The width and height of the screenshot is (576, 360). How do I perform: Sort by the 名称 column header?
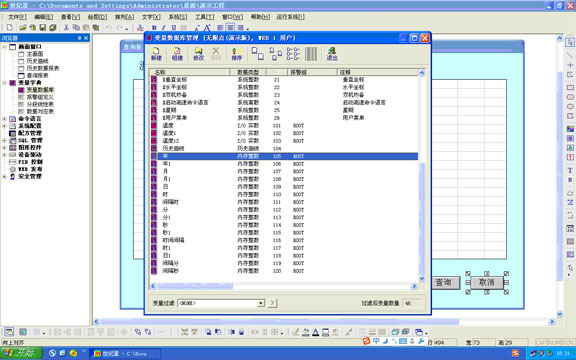point(190,72)
